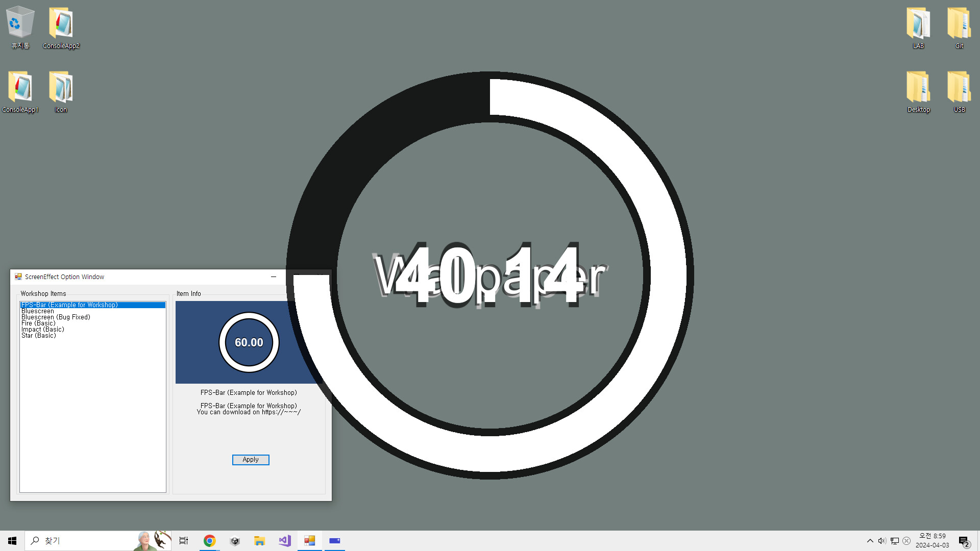Click the Apply button
980x551 pixels.
click(250, 460)
